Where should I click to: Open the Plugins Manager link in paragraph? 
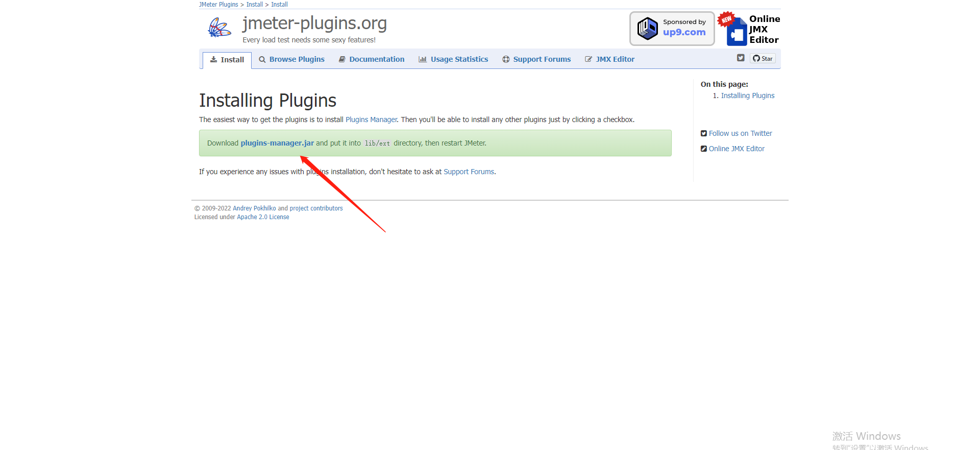click(x=371, y=120)
